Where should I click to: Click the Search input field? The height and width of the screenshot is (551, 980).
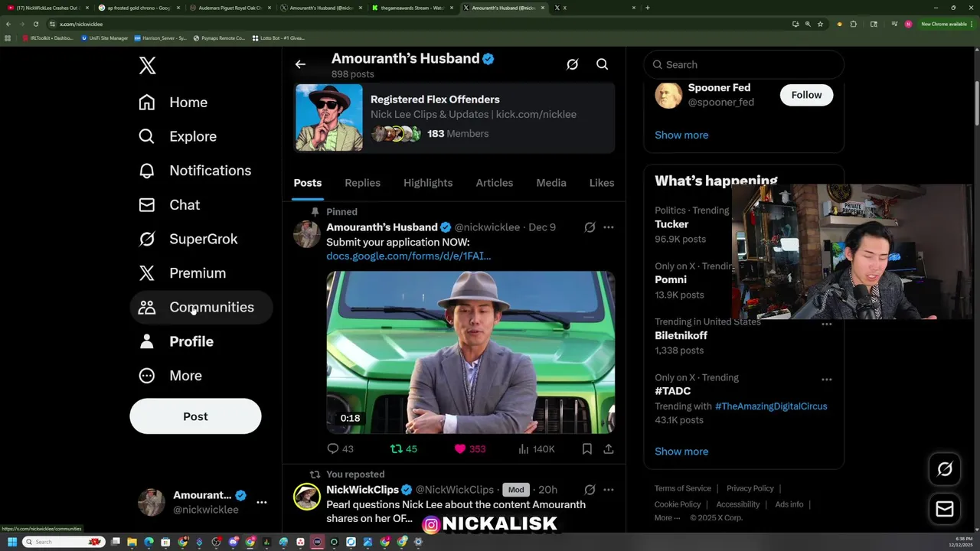743,65
